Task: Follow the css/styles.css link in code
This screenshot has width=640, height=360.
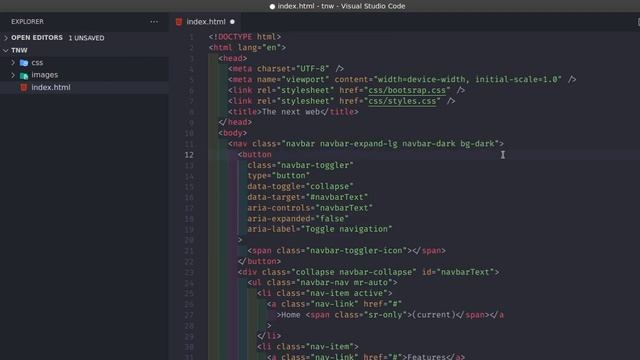Action: pos(402,101)
